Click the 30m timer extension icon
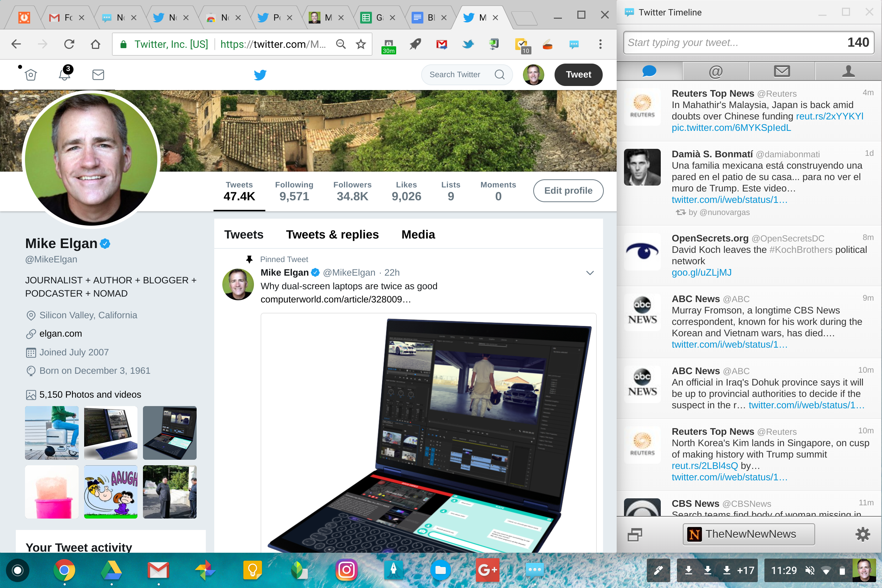This screenshot has width=882, height=588. point(388,46)
